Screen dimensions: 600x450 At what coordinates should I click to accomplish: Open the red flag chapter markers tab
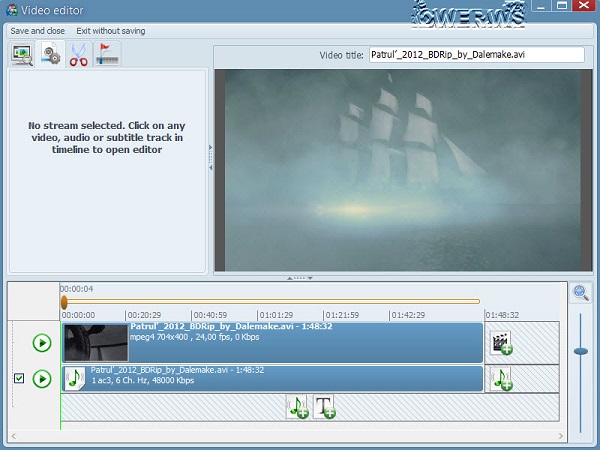tap(107, 54)
